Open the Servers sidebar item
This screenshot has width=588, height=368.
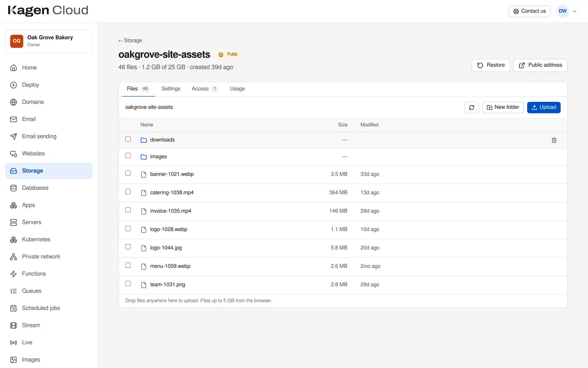[49, 222]
